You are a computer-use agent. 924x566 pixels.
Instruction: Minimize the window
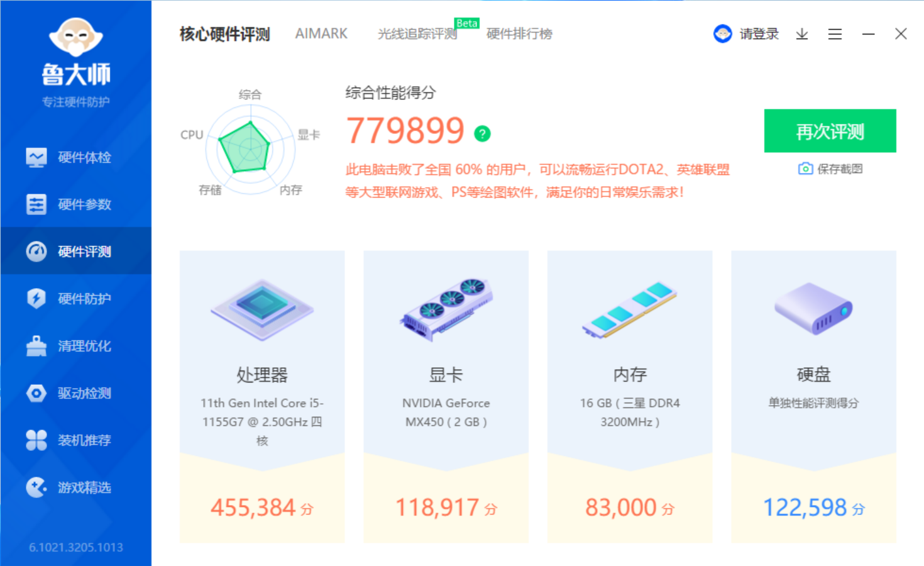868,34
